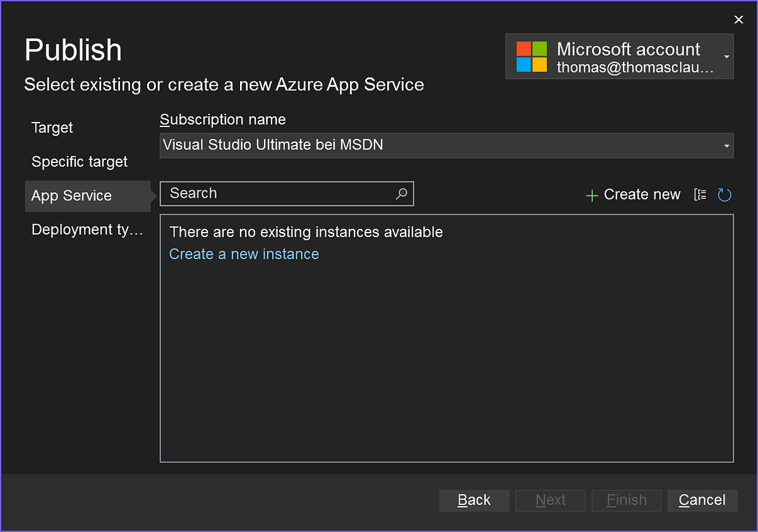The height and width of the screenshot is (532, 758).
Task: Click the disabled Finish button
Action: (x=626, y=500)
